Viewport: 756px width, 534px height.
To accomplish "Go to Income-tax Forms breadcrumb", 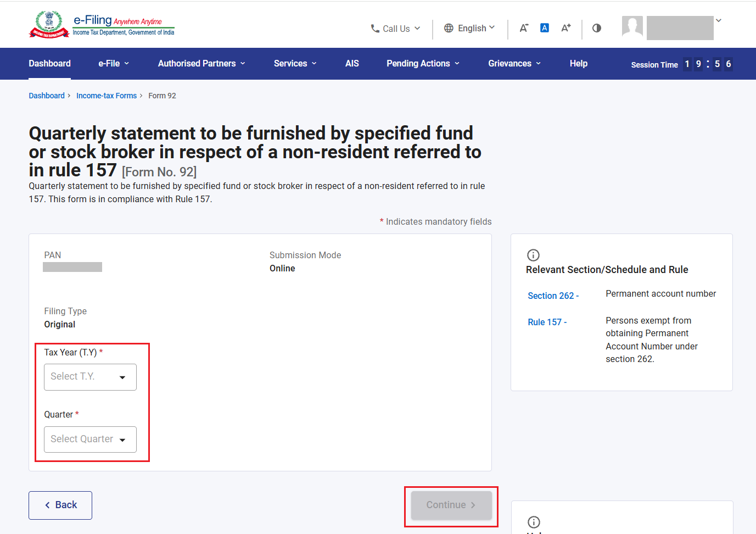I will [x=107, y=96].
